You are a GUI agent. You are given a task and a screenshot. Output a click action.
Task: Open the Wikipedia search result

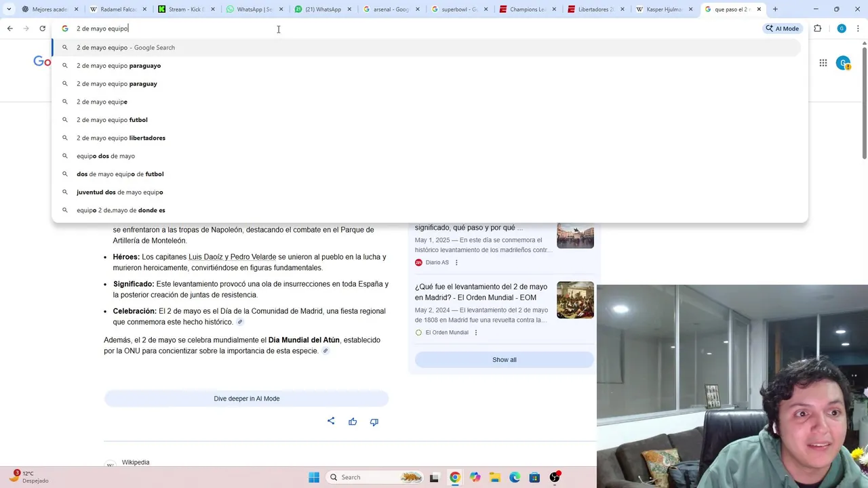click(x=136, y=462)
